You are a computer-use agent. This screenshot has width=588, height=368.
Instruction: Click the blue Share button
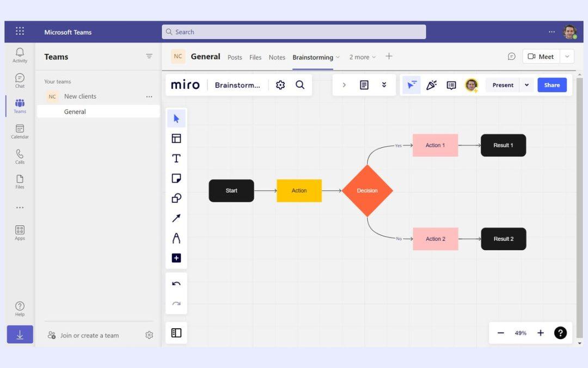coord(552,85)
